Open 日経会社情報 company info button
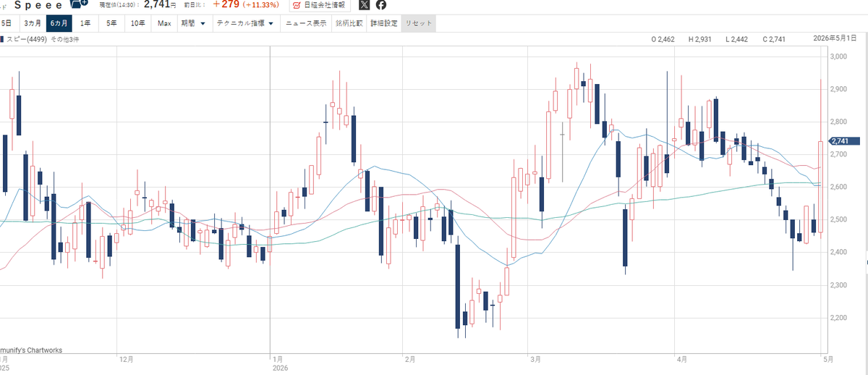Viewport: 868px width, 375px height. 318,5
